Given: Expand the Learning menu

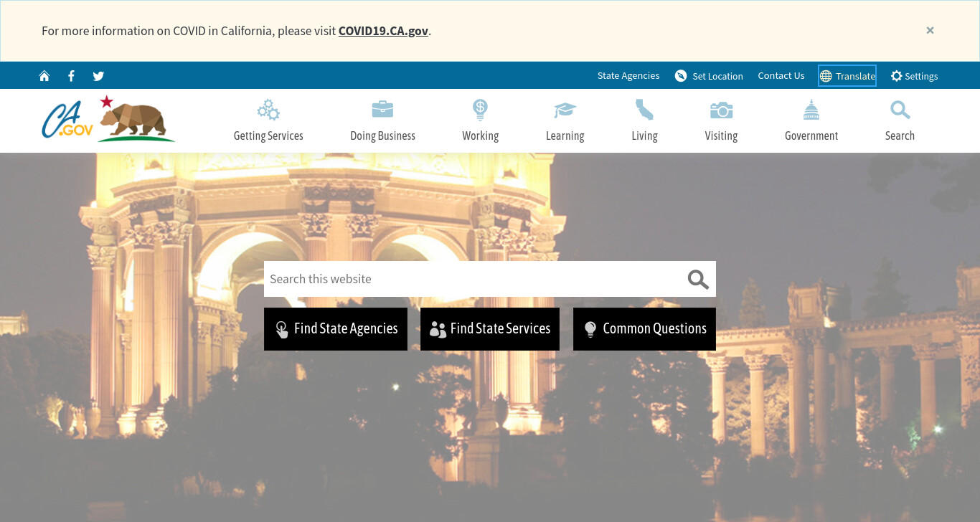Looking at the screenshot, I should (565, 120).
